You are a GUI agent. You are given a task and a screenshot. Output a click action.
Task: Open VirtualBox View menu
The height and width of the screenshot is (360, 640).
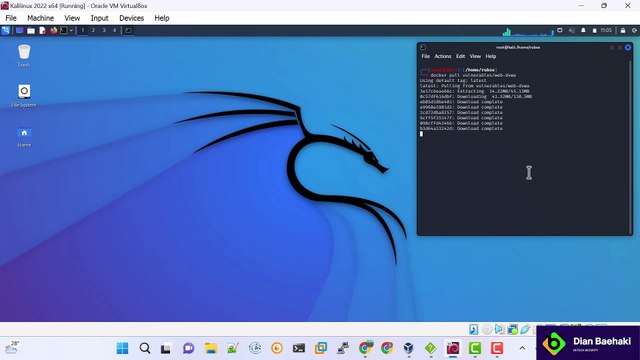click(72, 18)
